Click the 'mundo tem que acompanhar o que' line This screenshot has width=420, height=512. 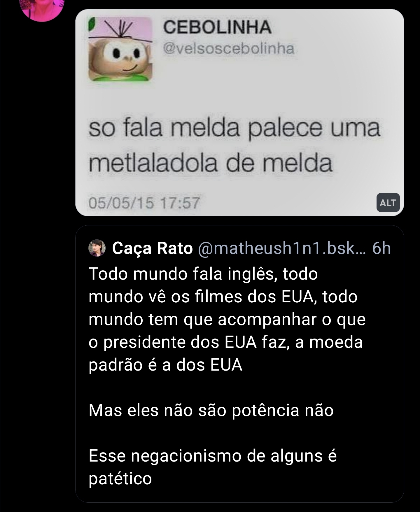click(x=227, y=320)
